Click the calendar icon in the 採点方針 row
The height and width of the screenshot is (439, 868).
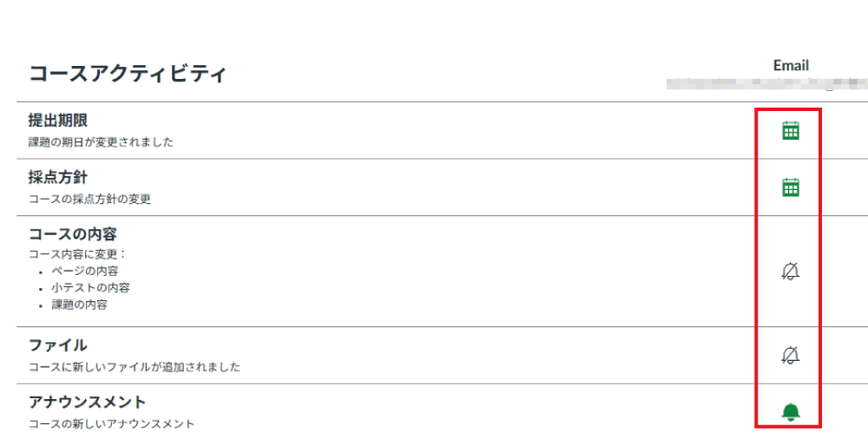click(x=790, y=187)
